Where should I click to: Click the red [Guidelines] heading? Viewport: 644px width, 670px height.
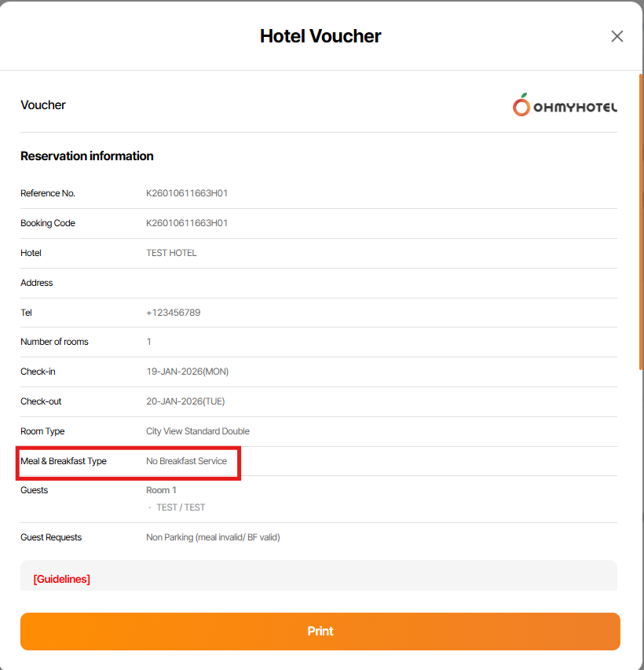(x=61, y=580)
